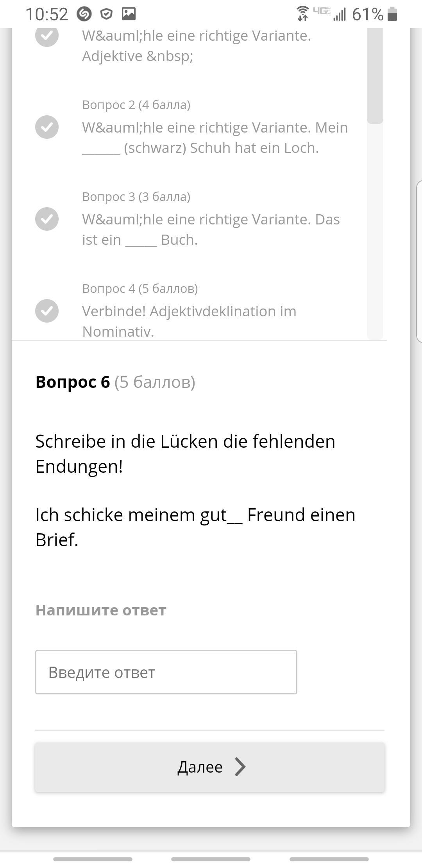Tap the Wi-Fi indicator icon
422x868 pixels.
click(302, 14)
